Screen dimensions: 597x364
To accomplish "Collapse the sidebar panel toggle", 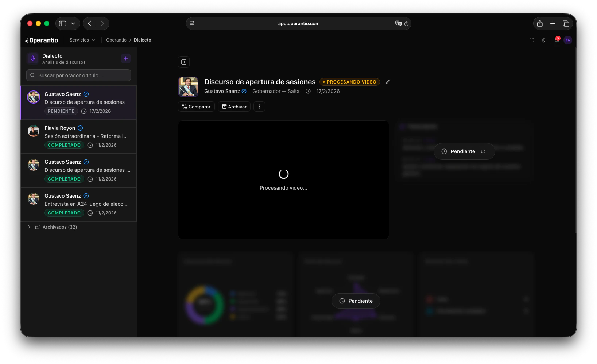I will [x=184, y=62].
